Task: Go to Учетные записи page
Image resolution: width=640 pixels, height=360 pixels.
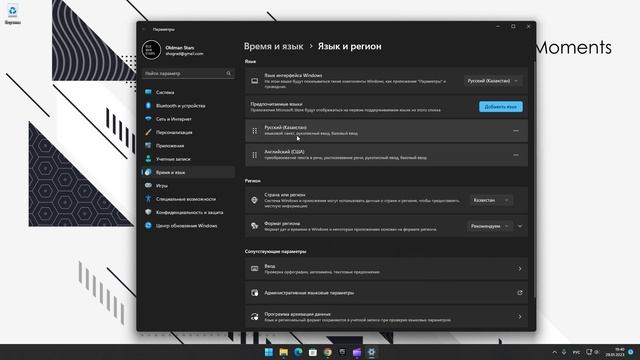Action: 189,159
